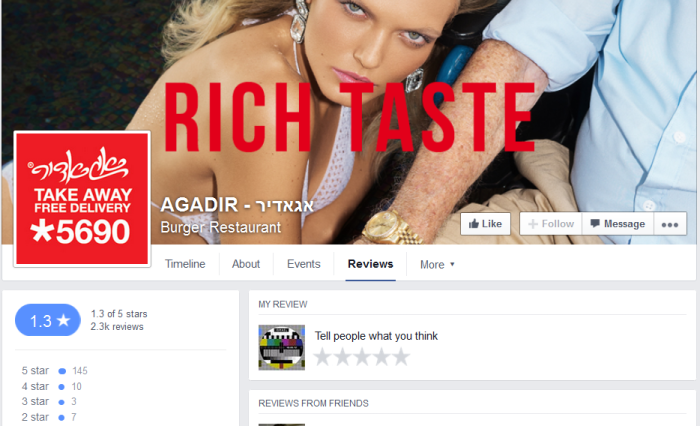Click the AGADIR page name title
The width and height of the screenshot is (700, 426).
click(237, 205)
